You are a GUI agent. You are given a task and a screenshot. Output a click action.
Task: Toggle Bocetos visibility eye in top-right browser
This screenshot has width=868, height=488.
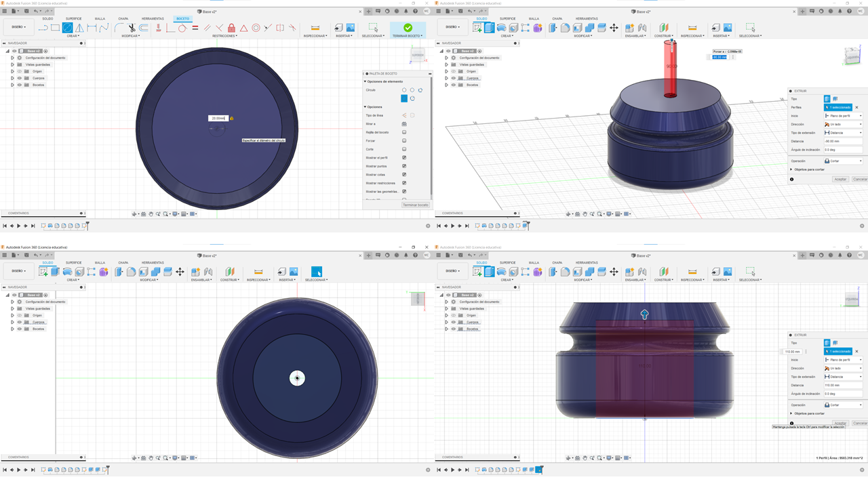453,85
